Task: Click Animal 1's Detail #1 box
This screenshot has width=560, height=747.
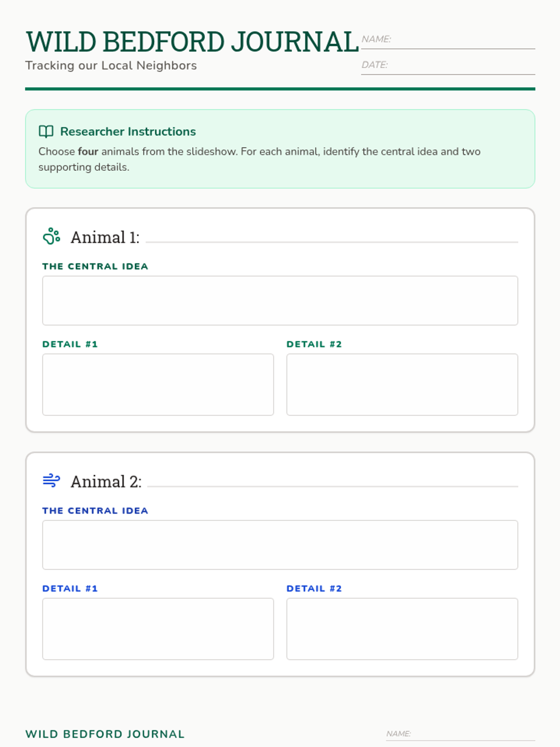Action: pos(158,385)
